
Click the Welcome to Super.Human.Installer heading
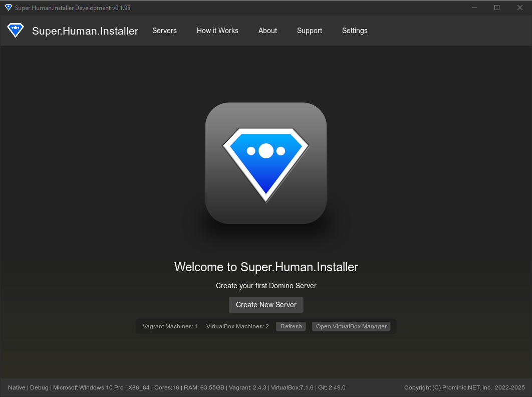pyautogui.click(x=266, y=267)
